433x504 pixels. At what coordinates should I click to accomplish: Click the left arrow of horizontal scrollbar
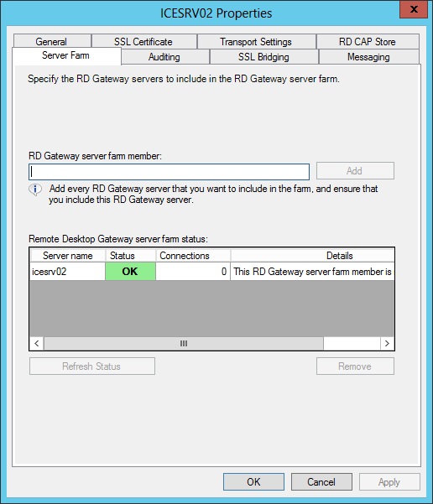pyautogui.click(x=37, y=343)
